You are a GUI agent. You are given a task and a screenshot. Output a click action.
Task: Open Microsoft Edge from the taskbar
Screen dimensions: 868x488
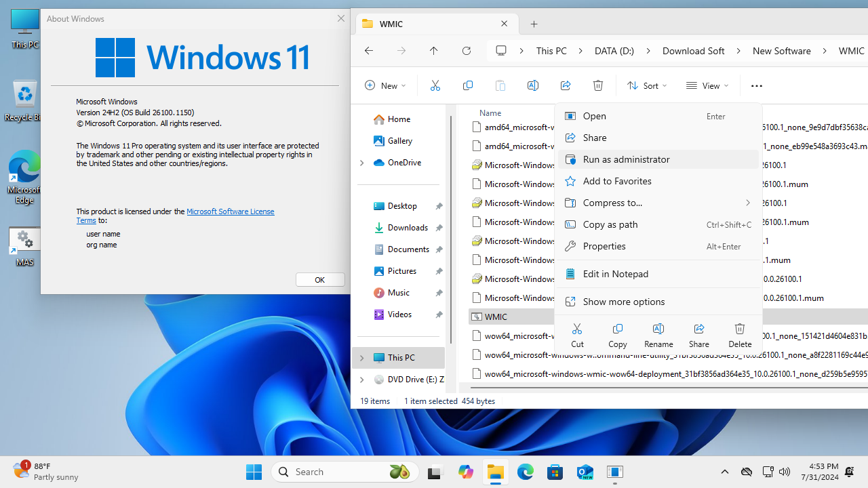[526, 472]
